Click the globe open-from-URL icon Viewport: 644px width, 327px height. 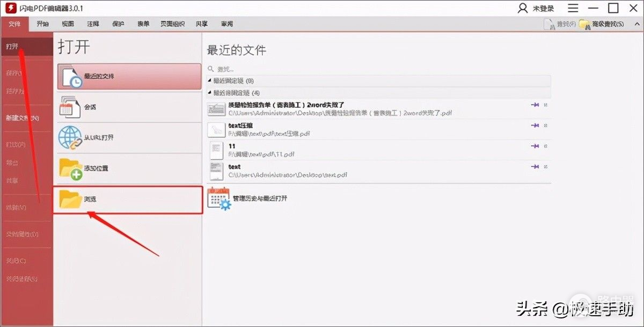tap(70, 137)
